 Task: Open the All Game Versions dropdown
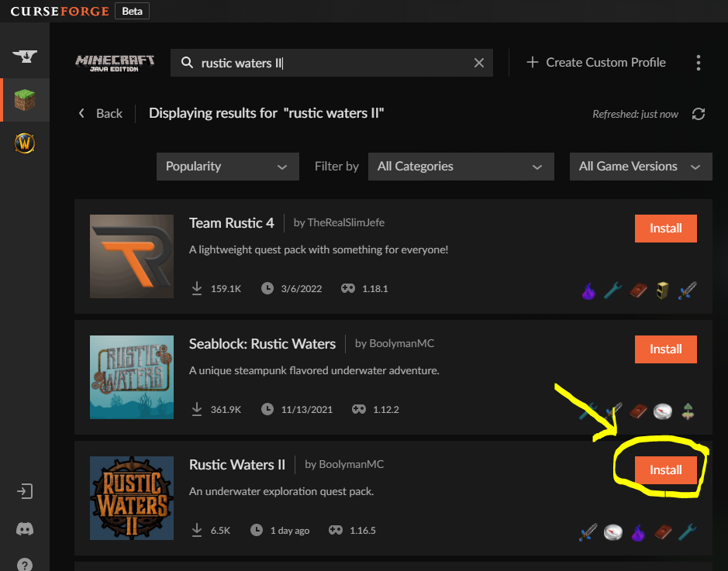(640, 167)
